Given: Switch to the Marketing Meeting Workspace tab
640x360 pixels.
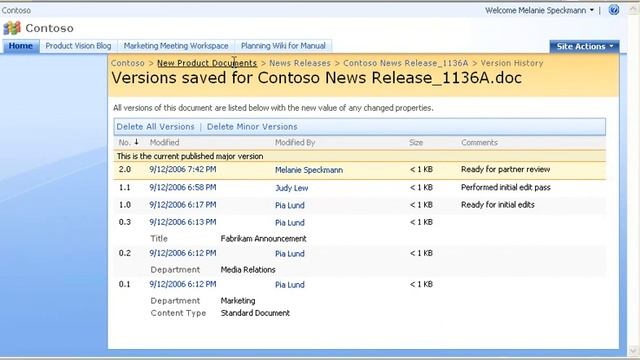Looking at the screenshot, I should pos(176,46).
